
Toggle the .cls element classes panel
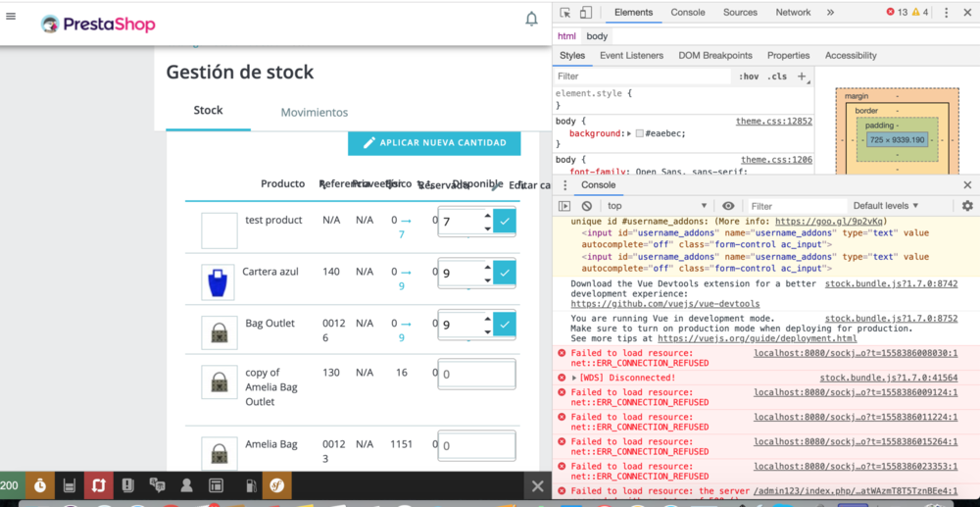(777, 76)
